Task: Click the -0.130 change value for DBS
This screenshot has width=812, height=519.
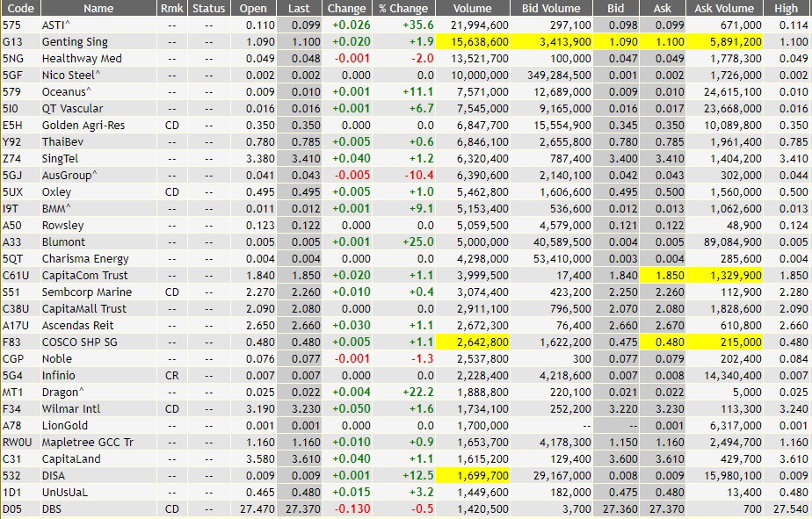Action: pos(352,509)
